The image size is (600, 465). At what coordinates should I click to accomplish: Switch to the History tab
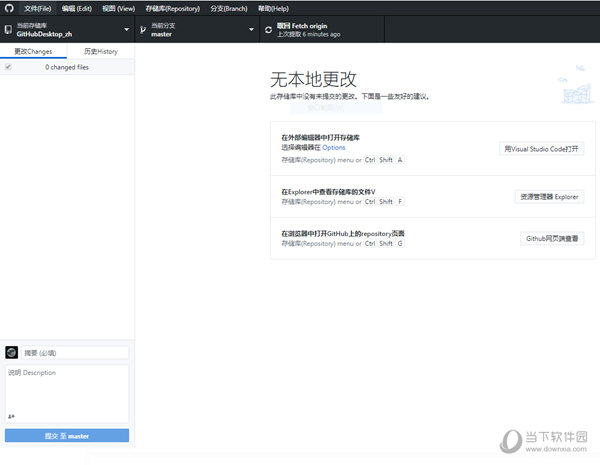coord(101,51)
